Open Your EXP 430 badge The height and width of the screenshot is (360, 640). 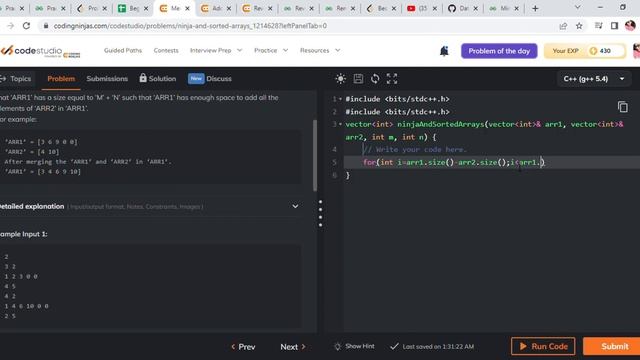(x=584, y=51)
